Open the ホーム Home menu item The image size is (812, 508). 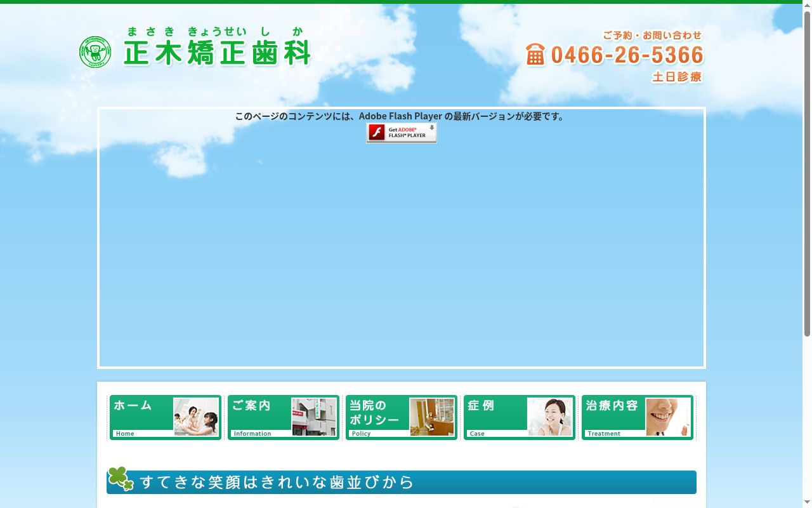click(166, 417)
